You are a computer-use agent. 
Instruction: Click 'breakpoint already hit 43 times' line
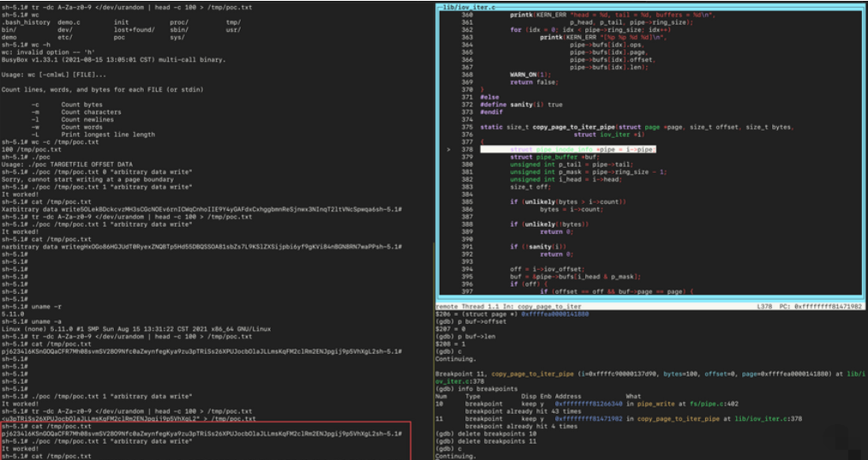click(x=524, y=411)
